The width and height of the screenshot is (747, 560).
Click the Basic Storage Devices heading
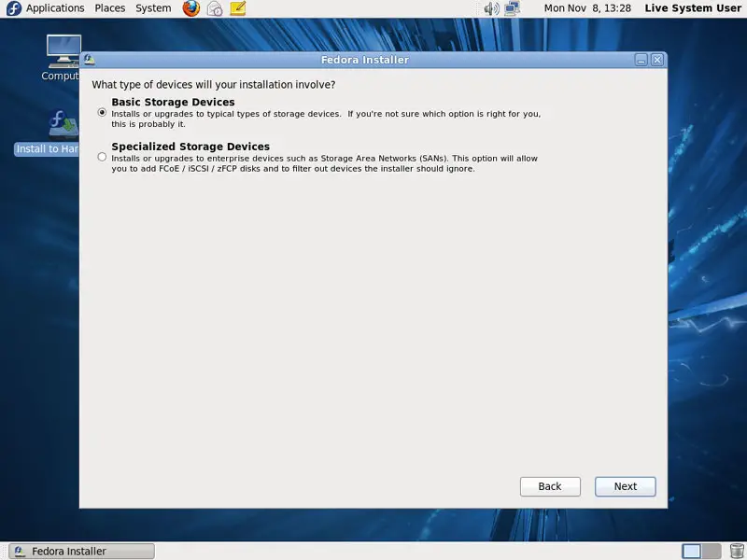[x=173, y=102]
